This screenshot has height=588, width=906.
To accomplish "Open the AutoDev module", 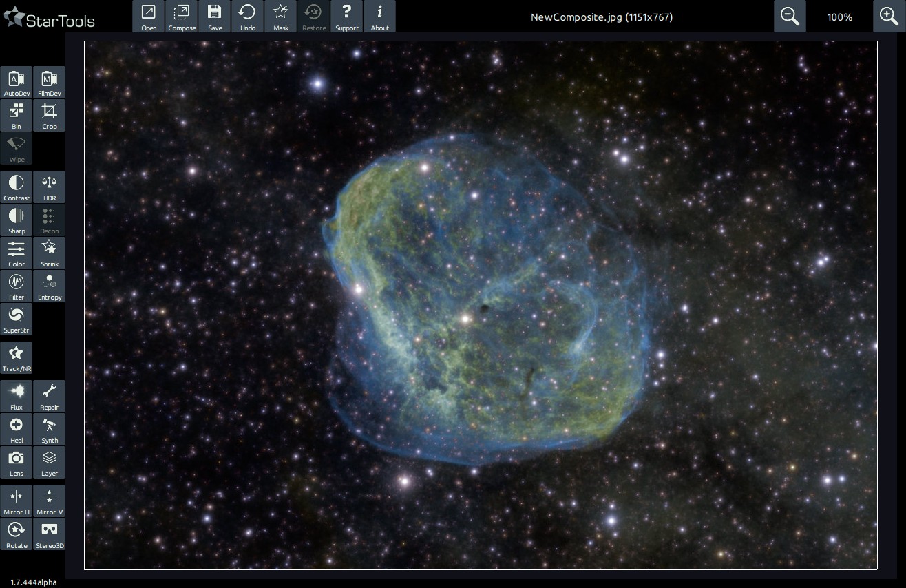I will tap(17, 82).
